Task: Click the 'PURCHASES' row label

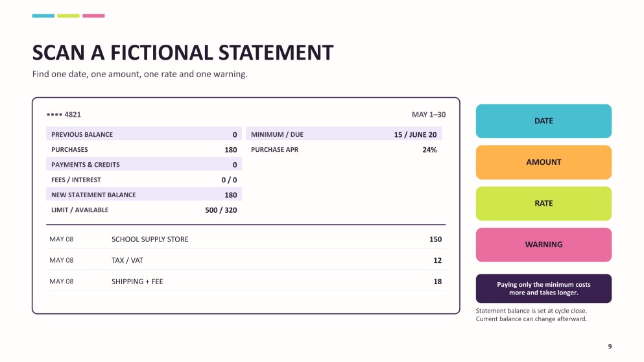Action: [69, 150]
